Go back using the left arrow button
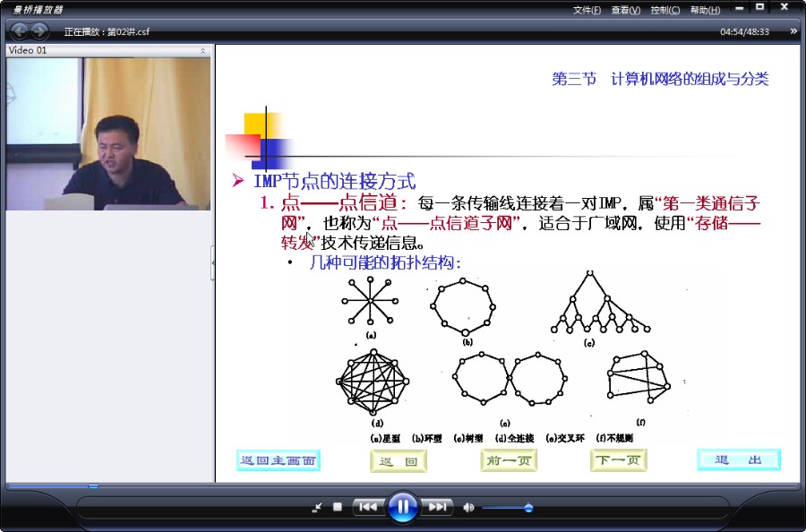Screen dimensions: 806x532 coord(20,31)
